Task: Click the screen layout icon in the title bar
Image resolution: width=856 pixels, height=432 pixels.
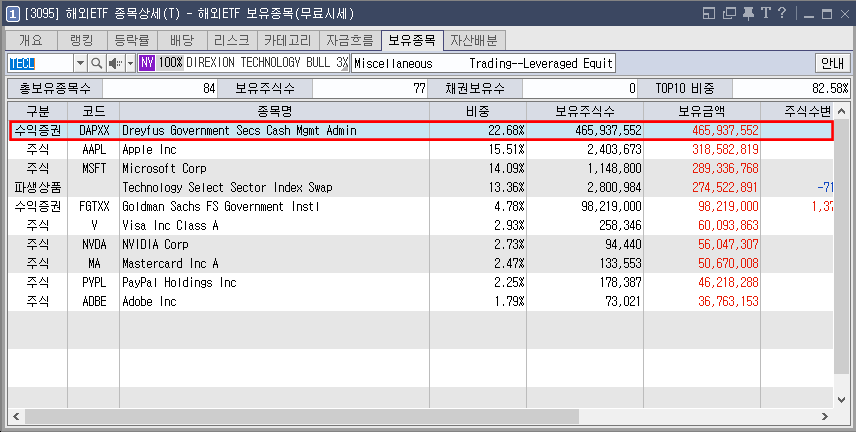Action: (709, 13)
